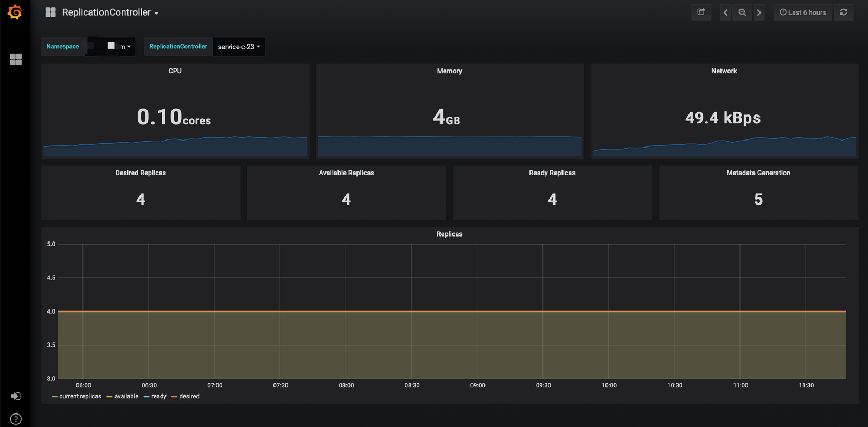Open the service-c-23 ReplicationController dropdown
The height and width of the screenshot is (427, 868).
pos(239,47)
